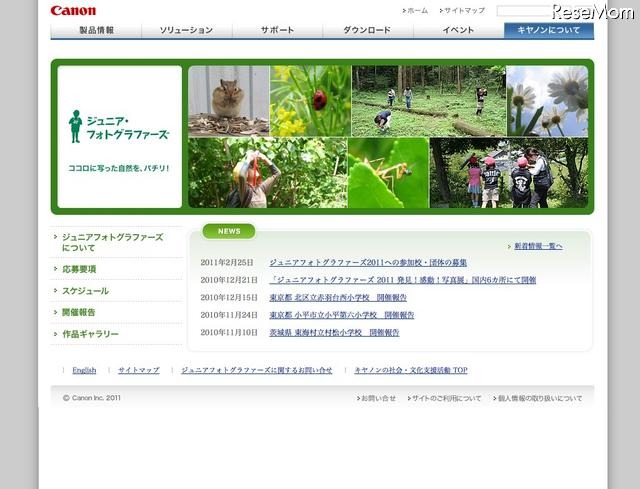The height and width of the screenshot is (489, 640).
Task: Click the © Canon Inc. 2011 text
Action: click(x=92, y=398)
